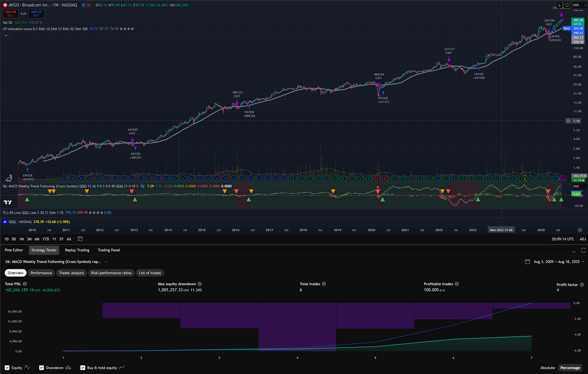
Task: Switch to the Performance tab
Action: point(41,273)
